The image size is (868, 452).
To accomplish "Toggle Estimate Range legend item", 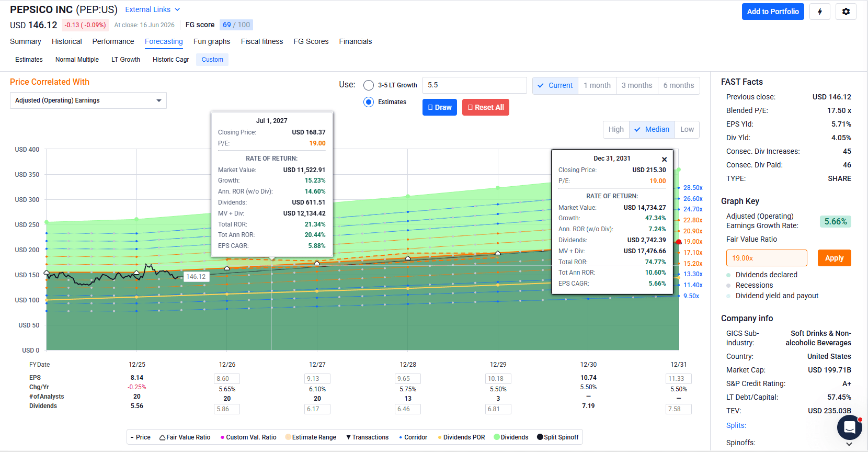I will click(311, 437).
